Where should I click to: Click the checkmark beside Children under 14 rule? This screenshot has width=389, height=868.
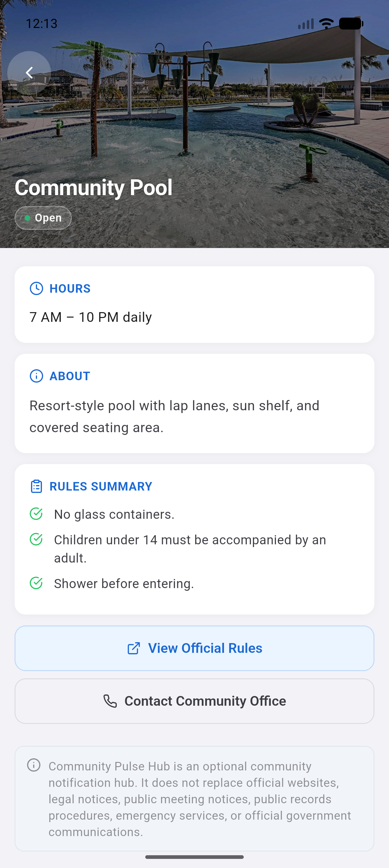(36, 539)
